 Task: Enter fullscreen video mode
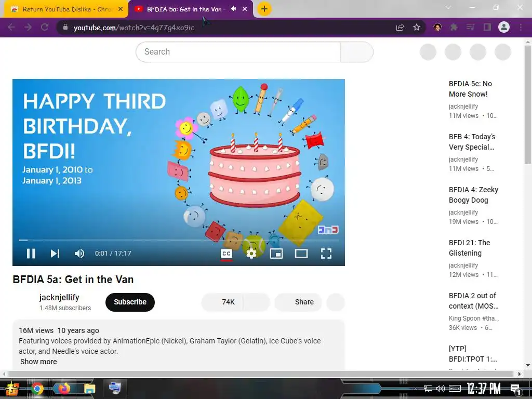pos(326,254)
